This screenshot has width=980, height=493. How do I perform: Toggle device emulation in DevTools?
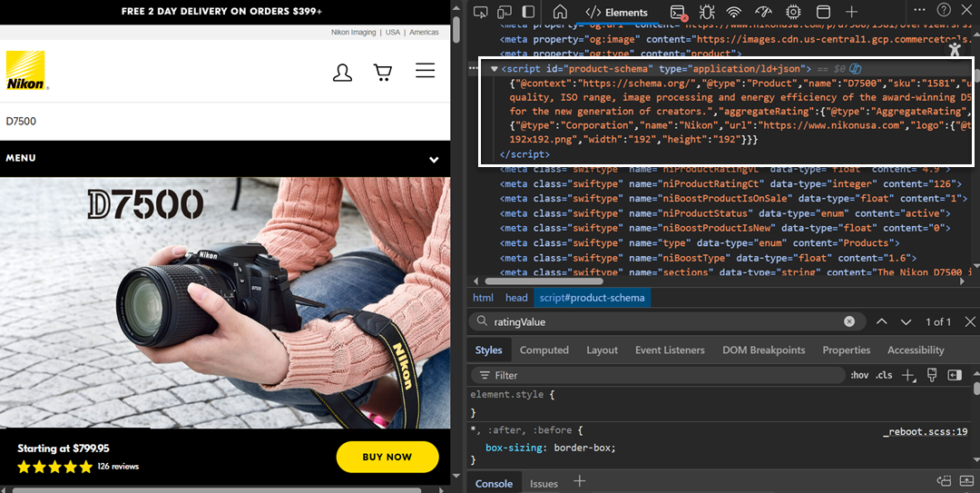505,12
